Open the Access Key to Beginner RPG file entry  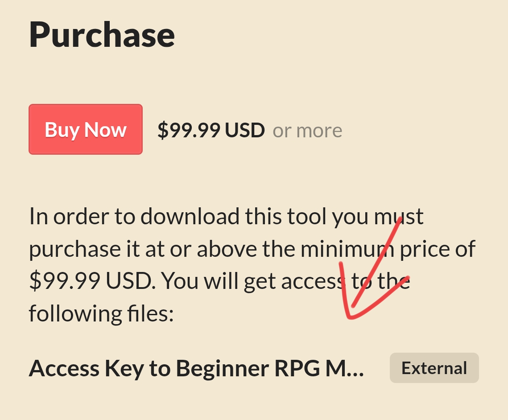point(196,369)
